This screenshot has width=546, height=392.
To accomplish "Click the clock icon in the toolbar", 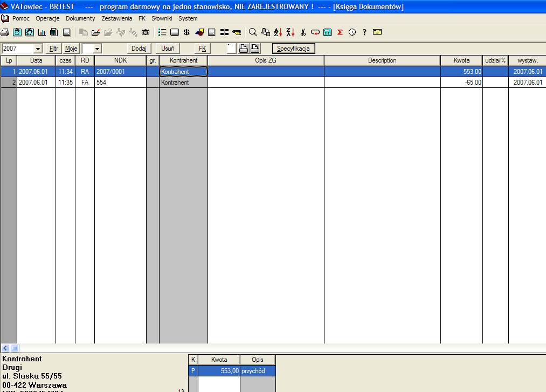I will coord(352,32).
